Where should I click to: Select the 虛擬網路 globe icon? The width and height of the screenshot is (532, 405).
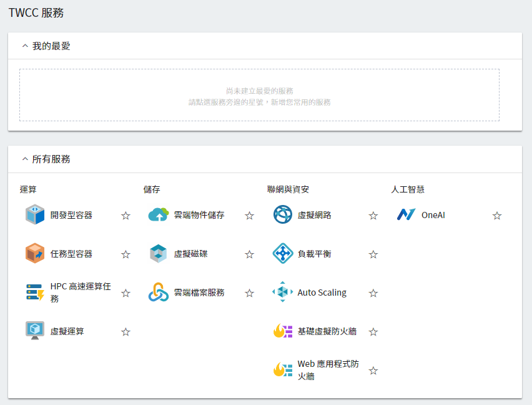click(x=282, y=215)
